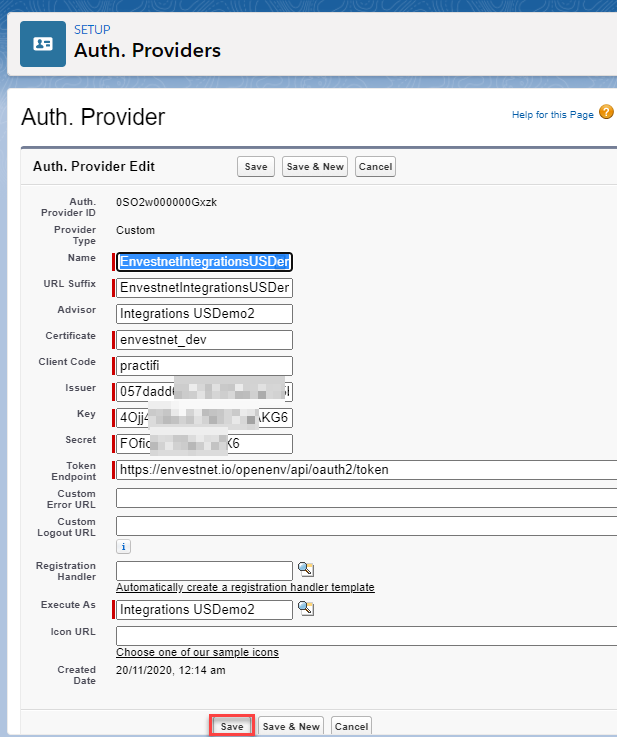This screenshot has height=737, width=617.
Task: Click Automatically create a registration handler template
Action: (245, 587)
